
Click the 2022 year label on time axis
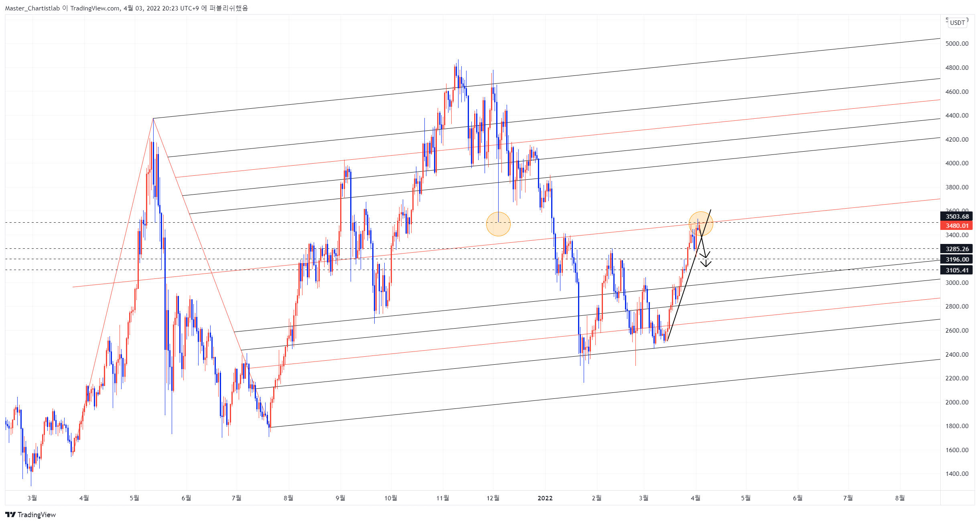coord(545,498)
